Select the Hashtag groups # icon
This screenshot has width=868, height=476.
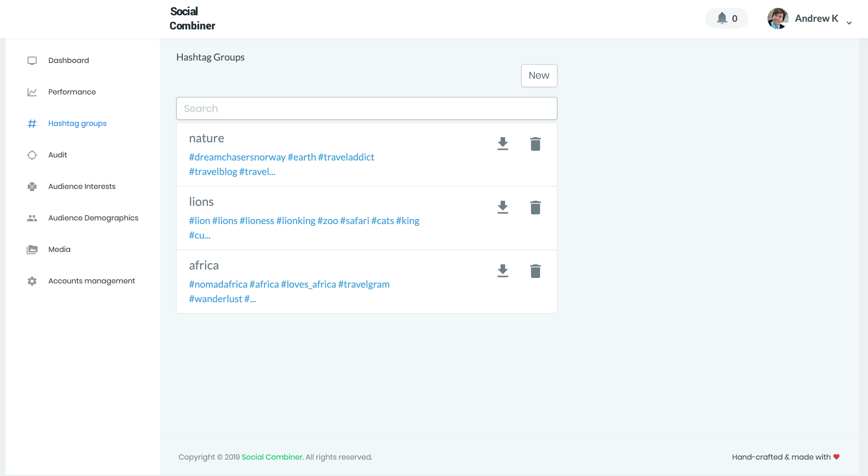tap(32, 123)
